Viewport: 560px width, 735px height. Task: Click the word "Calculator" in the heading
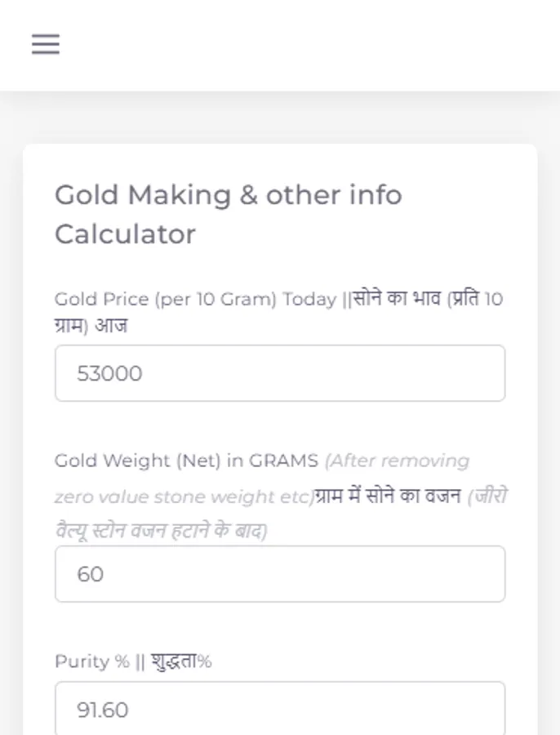click(x=125, y=234)
